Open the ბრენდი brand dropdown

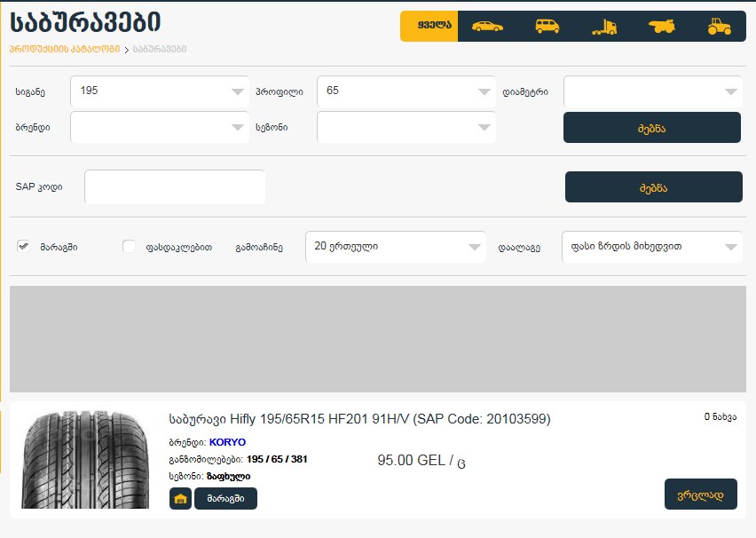(160, 127)
